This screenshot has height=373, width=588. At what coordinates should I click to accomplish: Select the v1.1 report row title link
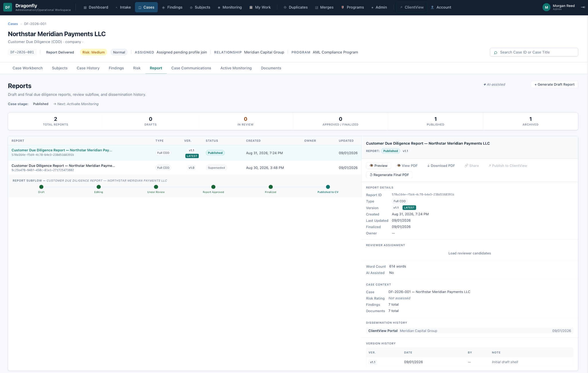(62, 150)
